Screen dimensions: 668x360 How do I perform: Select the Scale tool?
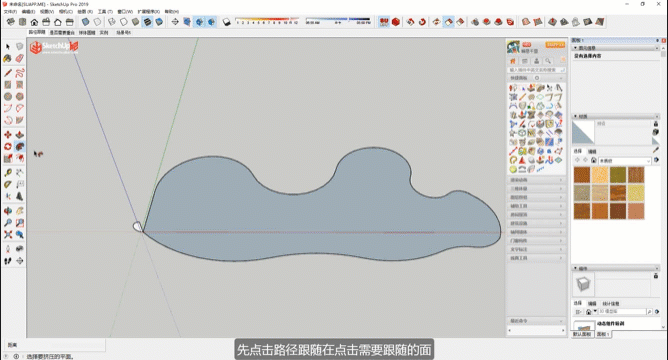point(8,158)
